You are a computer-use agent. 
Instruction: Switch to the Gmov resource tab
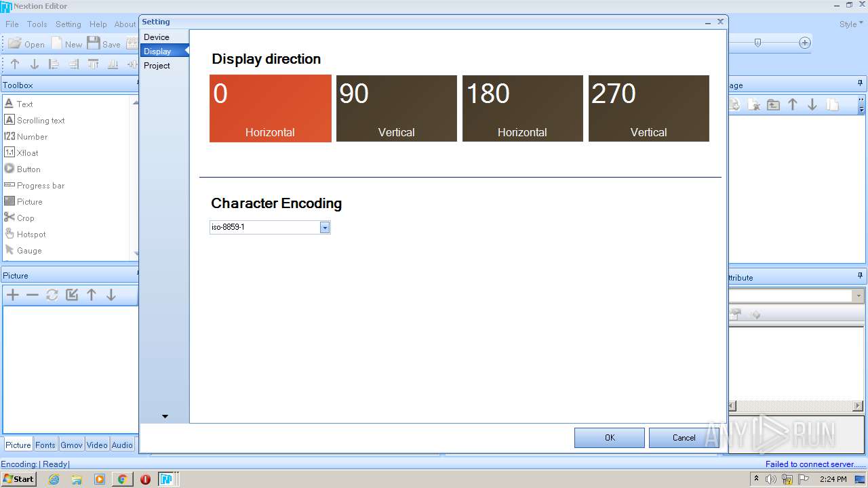point(71,445)
